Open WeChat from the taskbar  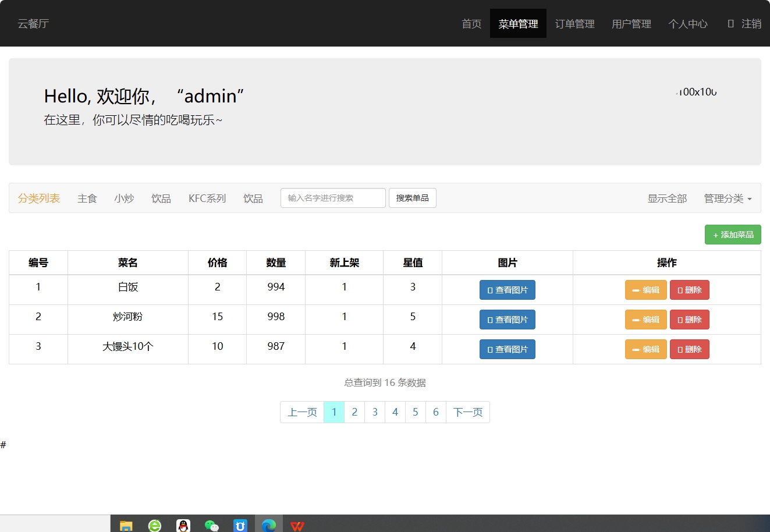[212, 526]
